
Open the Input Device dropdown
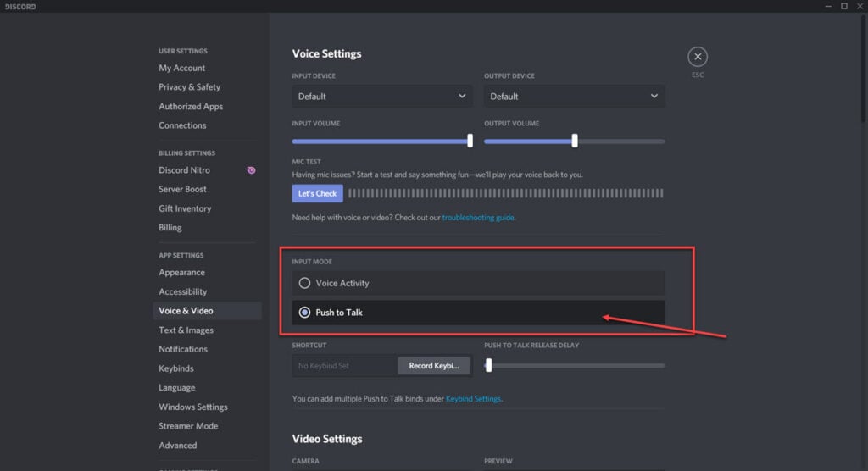tap(382, 97)
